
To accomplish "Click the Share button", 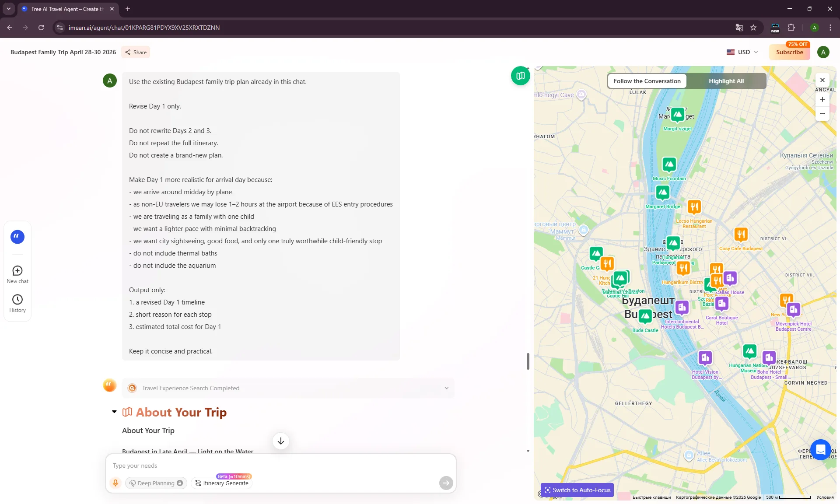I will [136, 52].
